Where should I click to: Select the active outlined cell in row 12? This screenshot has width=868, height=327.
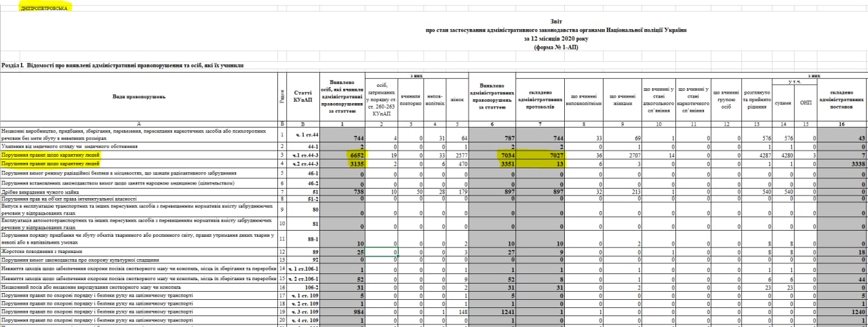pos(381,252)
